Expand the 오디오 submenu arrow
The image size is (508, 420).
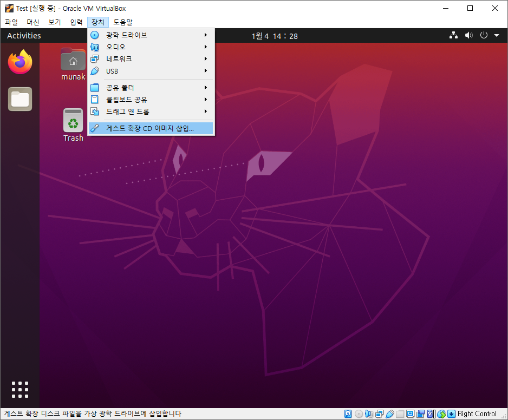coord(206,47)
